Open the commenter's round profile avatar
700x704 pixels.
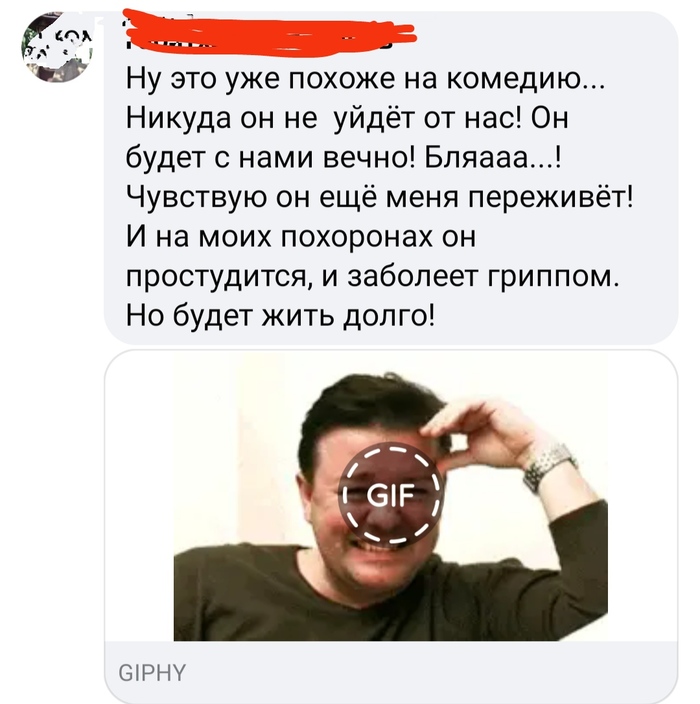tap(57, 47)
